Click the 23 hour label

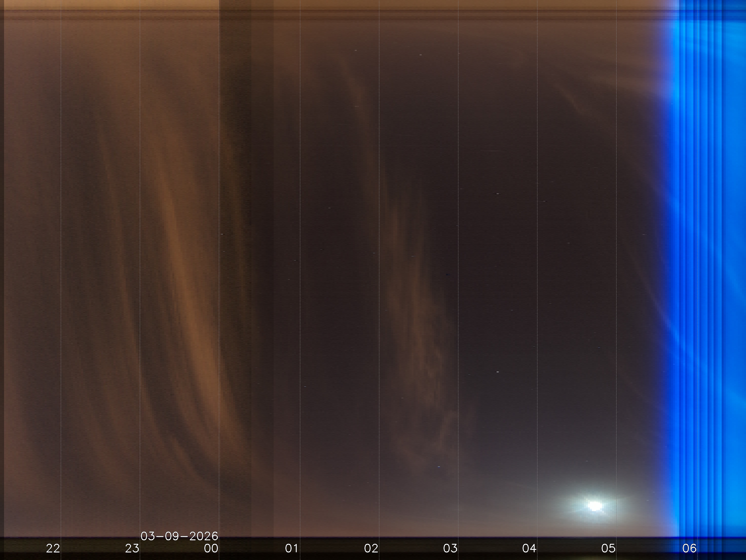(x=132, y=548)
